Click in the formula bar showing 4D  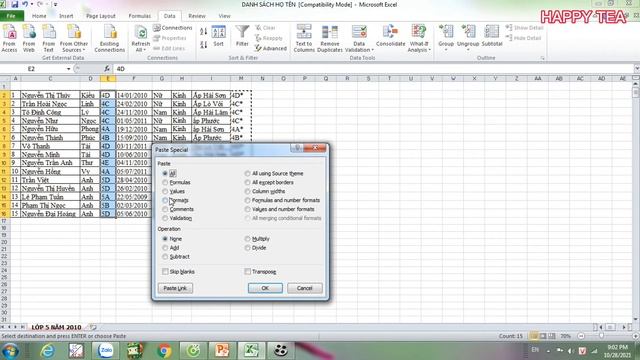point(373,69)
